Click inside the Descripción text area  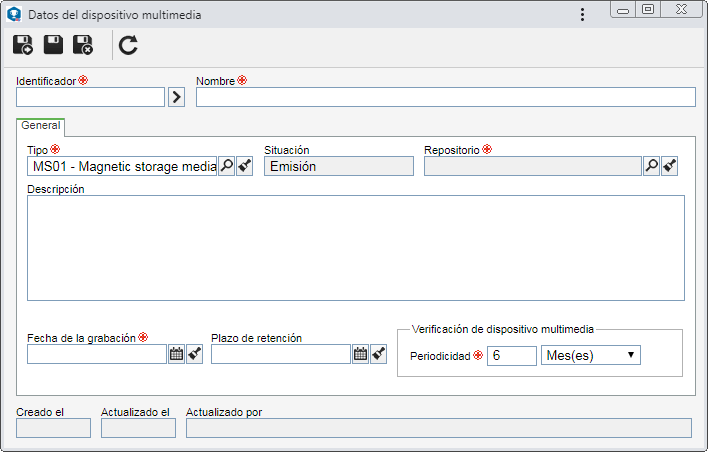(356, 248)
